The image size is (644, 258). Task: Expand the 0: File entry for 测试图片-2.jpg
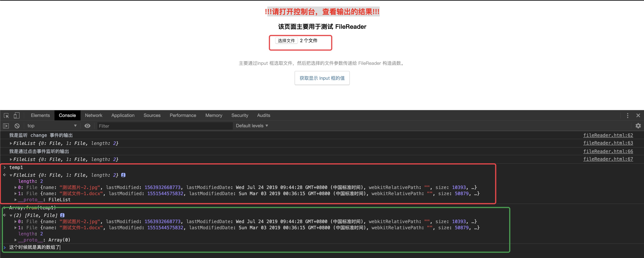15,187
